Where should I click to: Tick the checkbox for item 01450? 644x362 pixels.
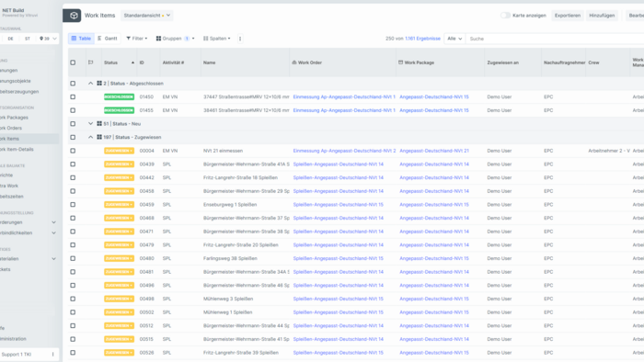coord(73,96)
